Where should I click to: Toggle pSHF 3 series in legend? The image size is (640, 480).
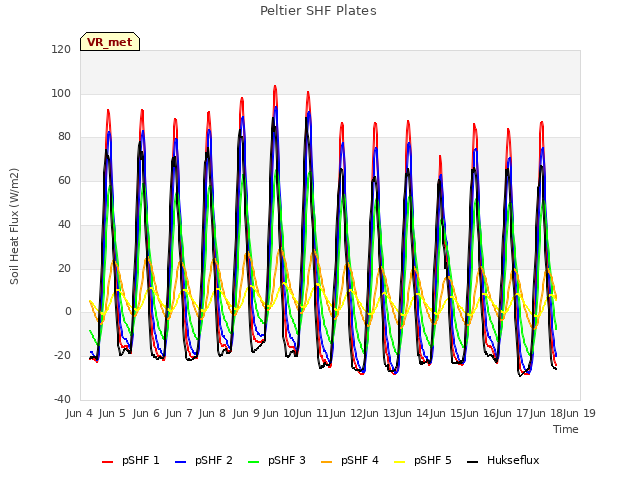pos(277,460)
